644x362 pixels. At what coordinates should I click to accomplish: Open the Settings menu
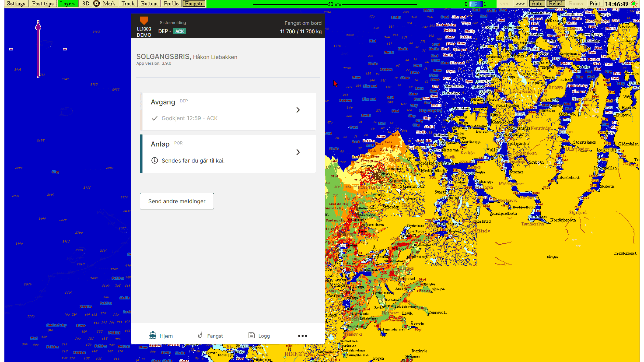pos(16,4)
